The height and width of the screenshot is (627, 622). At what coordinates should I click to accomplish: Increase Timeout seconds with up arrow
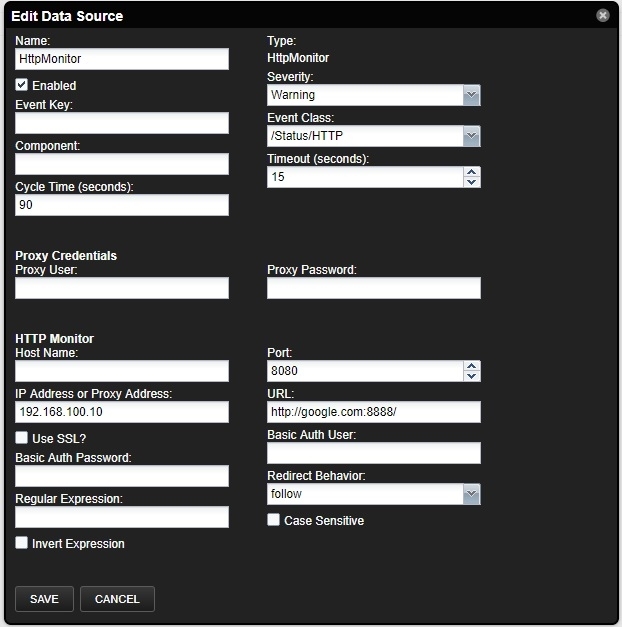[472, 172]
